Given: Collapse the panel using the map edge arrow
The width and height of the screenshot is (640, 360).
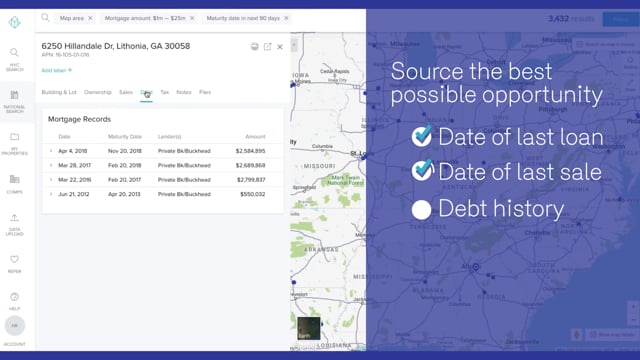Looking at the screenshot, I should (294, 44).
